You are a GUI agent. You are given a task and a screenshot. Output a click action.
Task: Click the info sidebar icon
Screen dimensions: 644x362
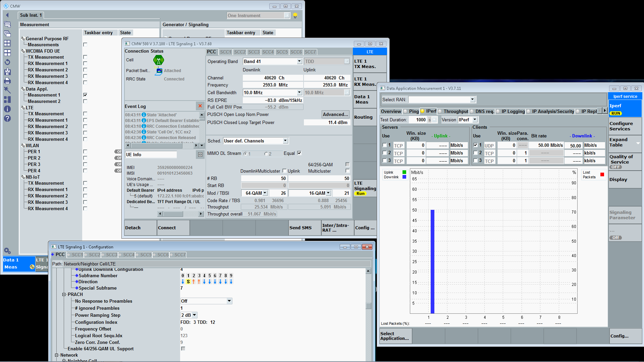[x=7, y=109]
